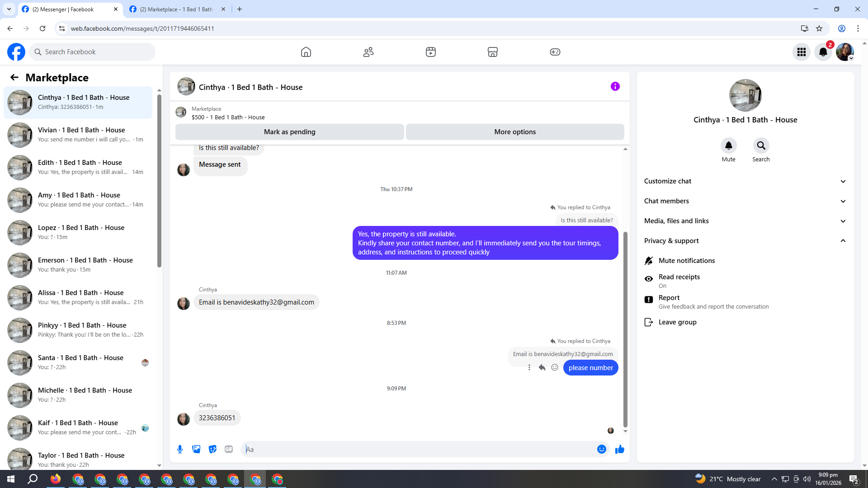868x488 pixels.
Task: Click the voice clip microphone icon
Action: 180,449
